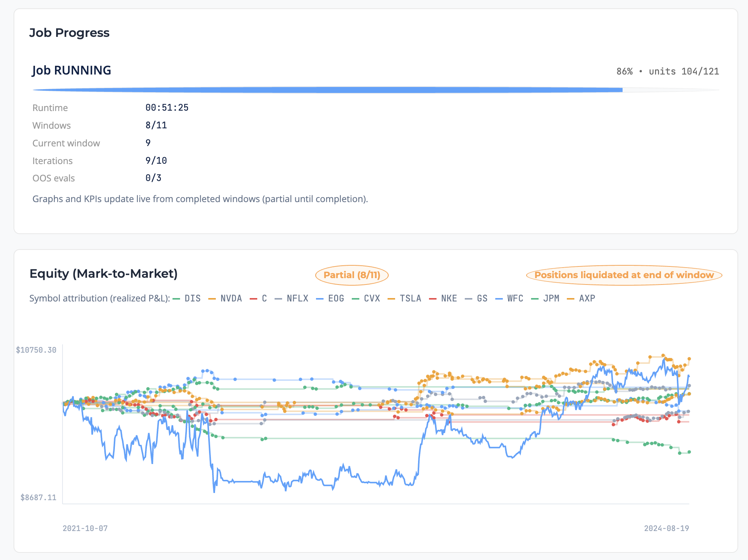Viewport: 748px width, 560px height.
Task: Select the Job RUNNING status heading
Action: (x=72, y=70)
